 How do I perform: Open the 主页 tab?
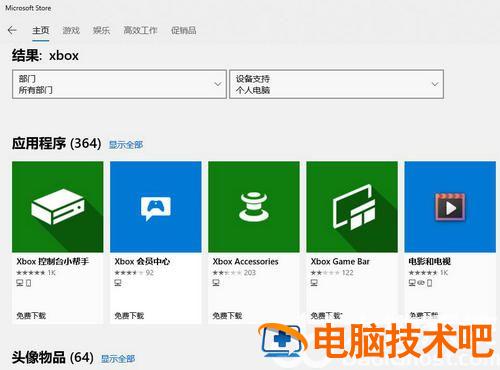point(41,30)
